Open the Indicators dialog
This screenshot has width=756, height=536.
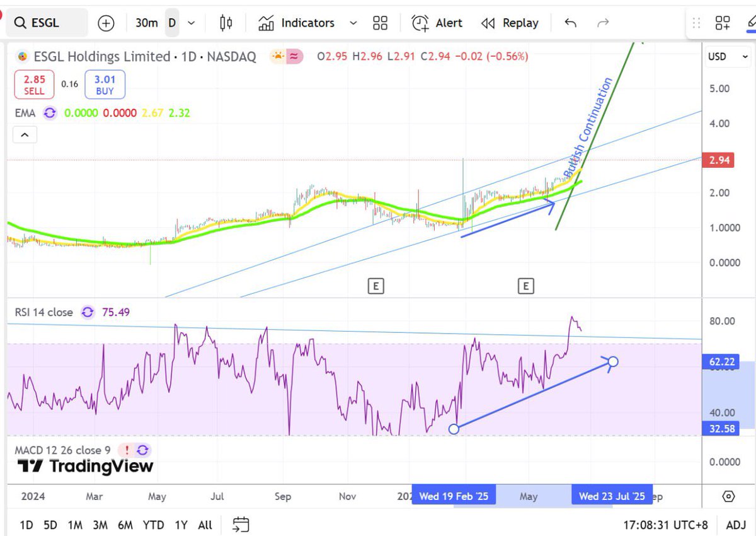point(296,23)
